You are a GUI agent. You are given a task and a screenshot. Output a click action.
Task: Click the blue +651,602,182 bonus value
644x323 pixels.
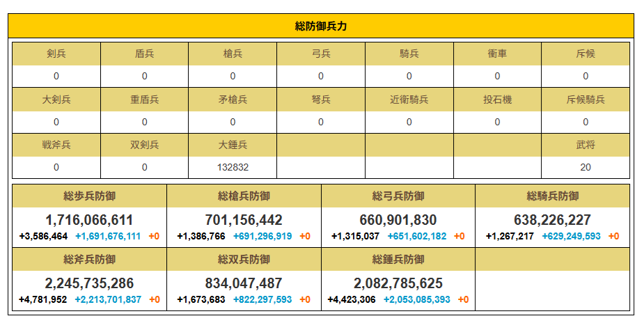click(417, 237)
